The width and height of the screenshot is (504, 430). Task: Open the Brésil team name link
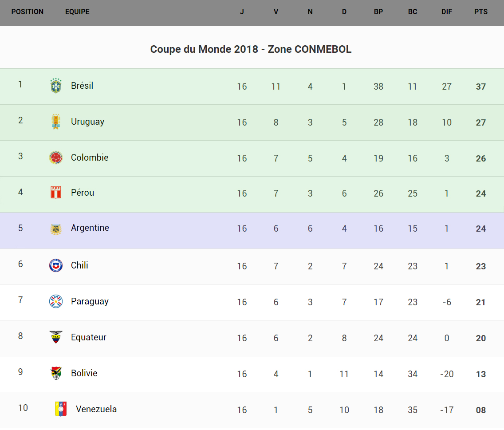tap(82, 86)
